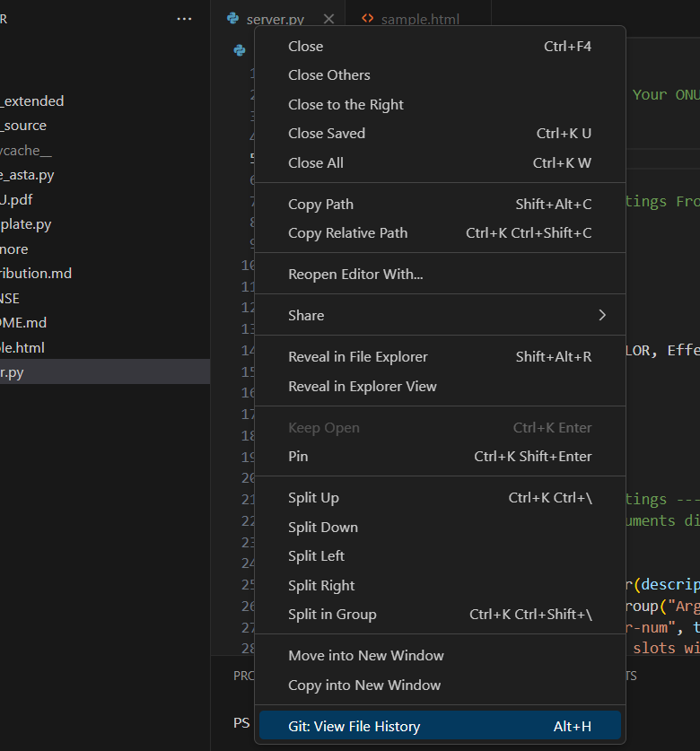Click the PS terminal prompt
This screenshot has height=751, width=700.
241,723
